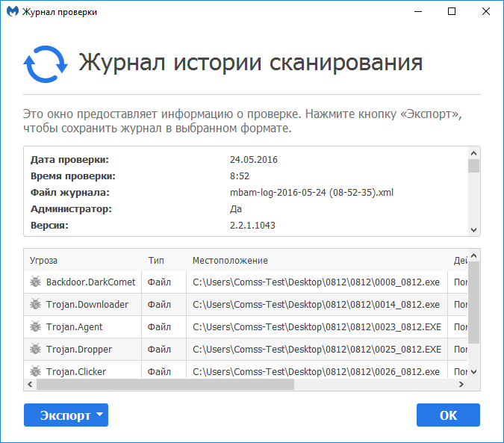Click the Файл журнала label
This screenshot has width=504, height=443.
(69, 192)
